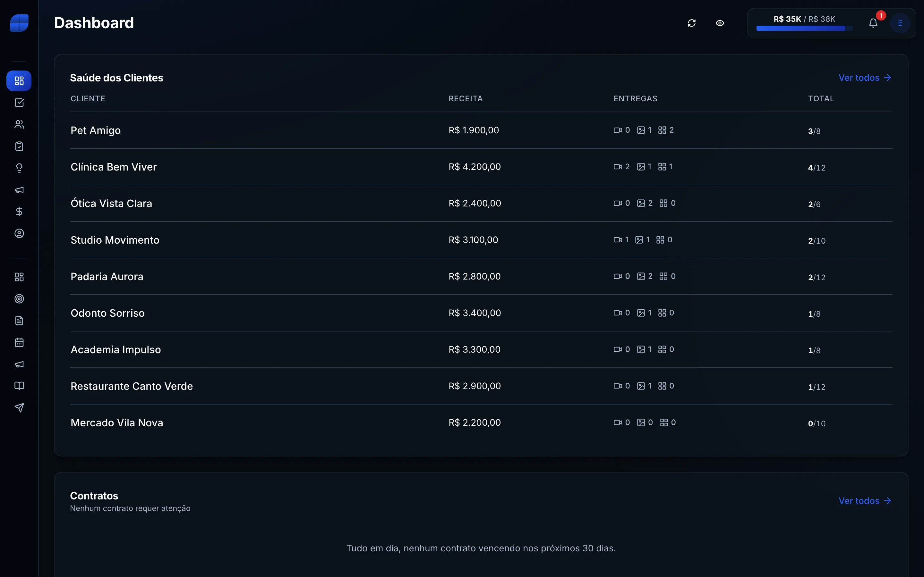
Task: Select the active Dashboard sidebar item
Action: click(x=19, y=81)
